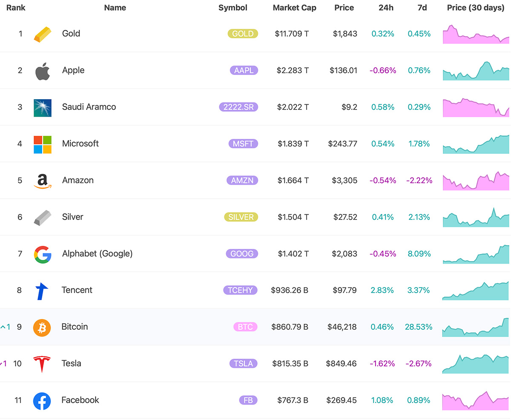Click the Facebook logo icon
This screenshot has height=420, width=511.
point(42,401)
